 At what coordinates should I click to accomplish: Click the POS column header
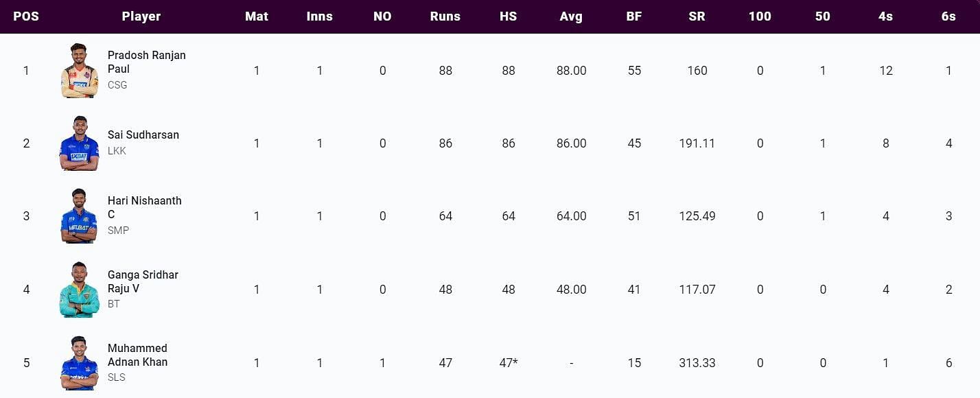coord(26,16)
